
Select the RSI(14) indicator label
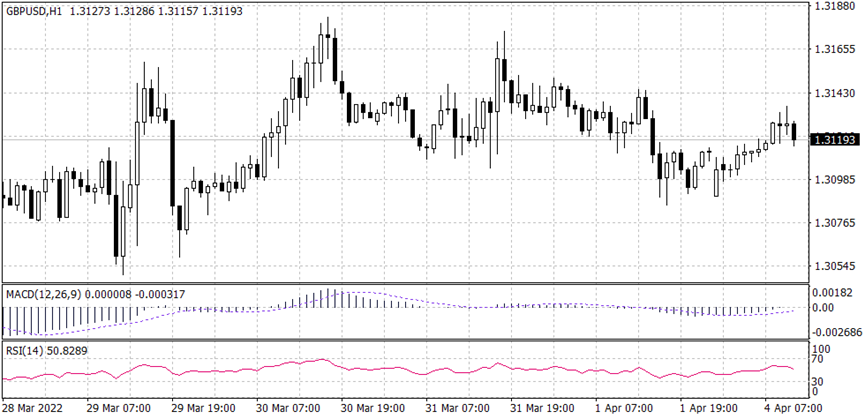tap(25, 349)
